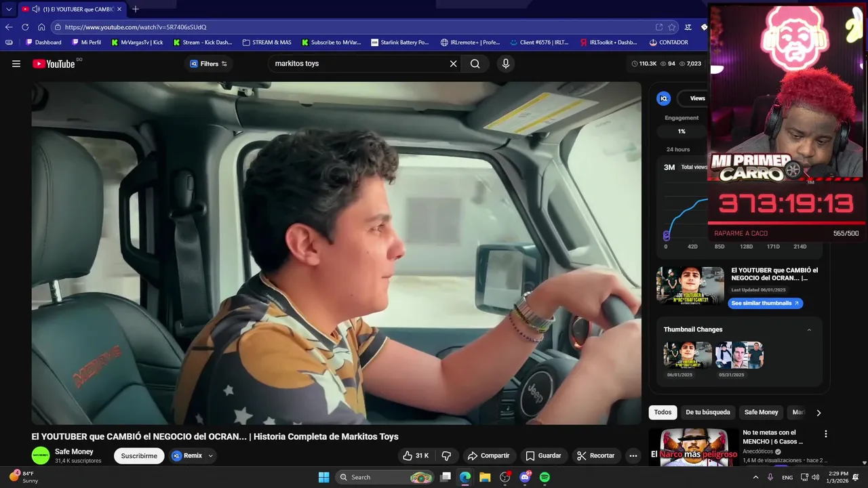Open the vidIQ Filters button
This screenshot has height=488, width=868.
209,64
